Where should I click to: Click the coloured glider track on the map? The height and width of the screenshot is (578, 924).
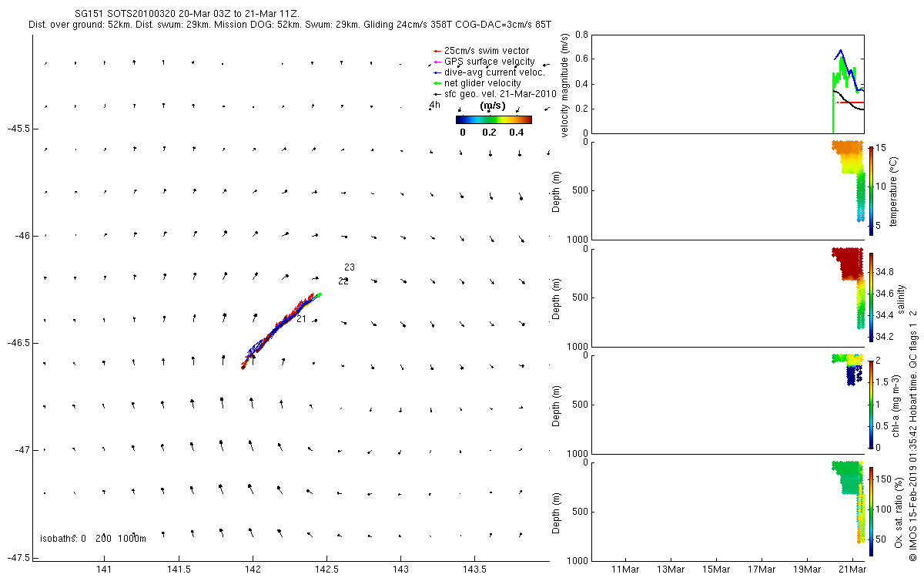pos(280,330)
